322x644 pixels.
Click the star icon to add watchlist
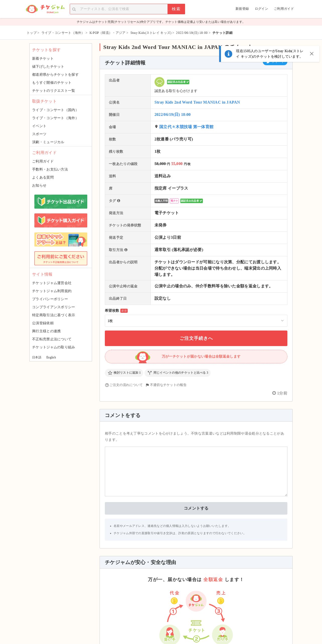click(110, 373)
